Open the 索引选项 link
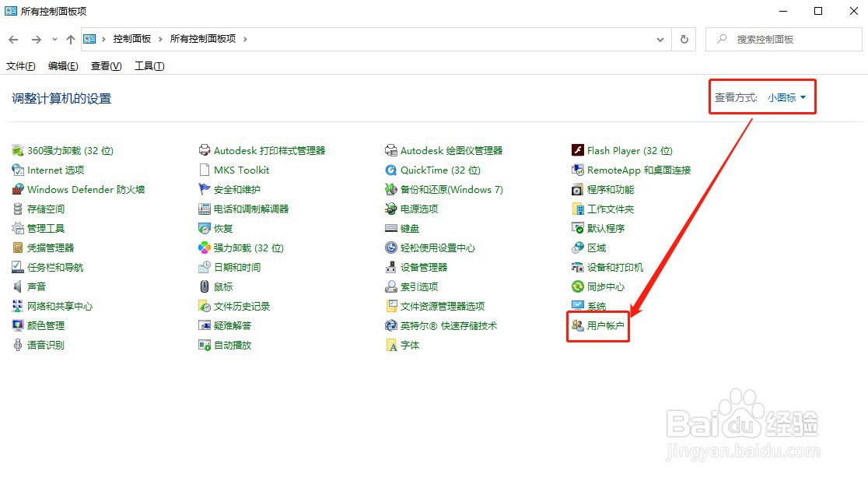 tap(419, 286)
